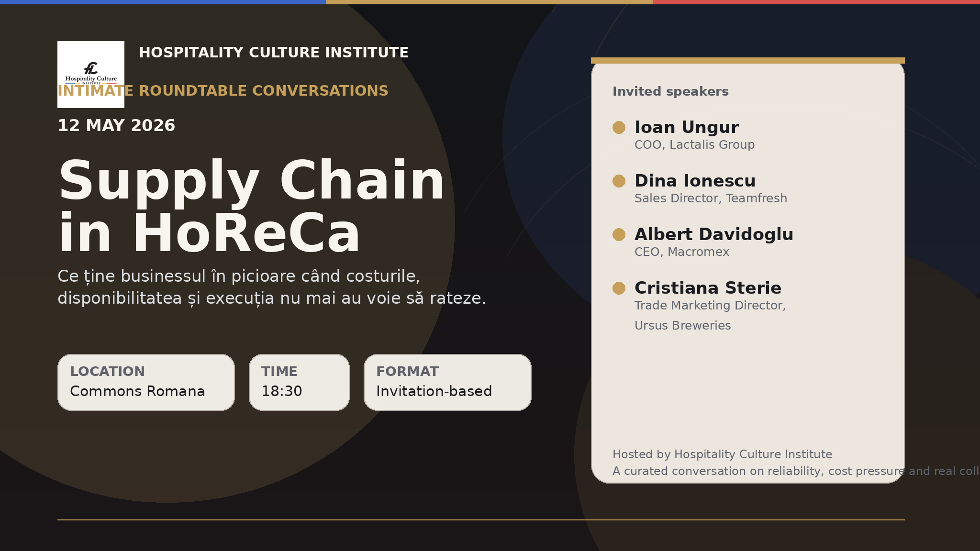Click the Supply Chain in HoReCa title
Viewport: 980px width, 551px height.
[x=251, y=207]
